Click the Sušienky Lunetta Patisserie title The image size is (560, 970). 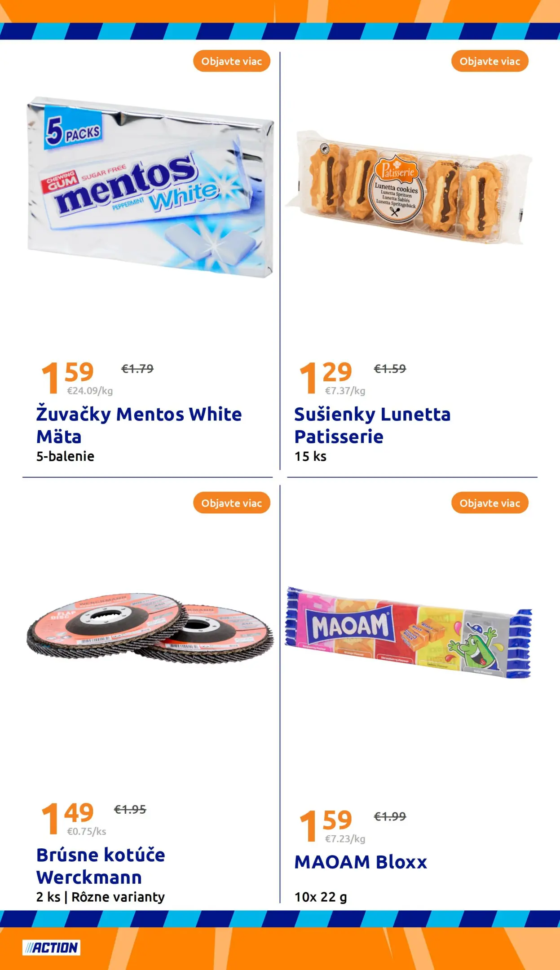coord(372,425)
